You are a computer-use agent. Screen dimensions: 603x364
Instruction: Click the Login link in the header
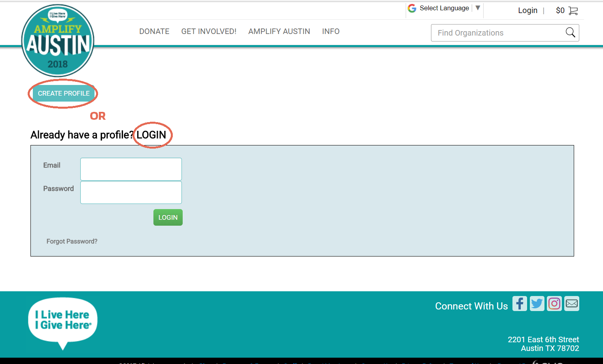pyautogui.click(x=527, y=11)
